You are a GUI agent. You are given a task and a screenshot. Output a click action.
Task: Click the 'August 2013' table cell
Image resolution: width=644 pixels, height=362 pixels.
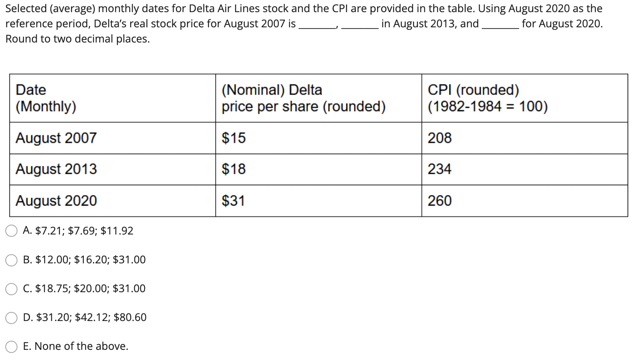[56, 169]
